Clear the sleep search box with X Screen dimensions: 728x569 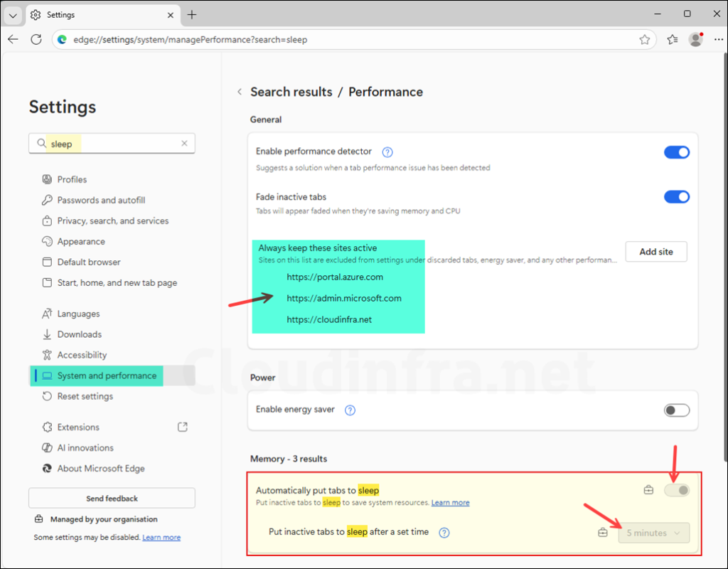pyautogui.click(x=184, y=144)
